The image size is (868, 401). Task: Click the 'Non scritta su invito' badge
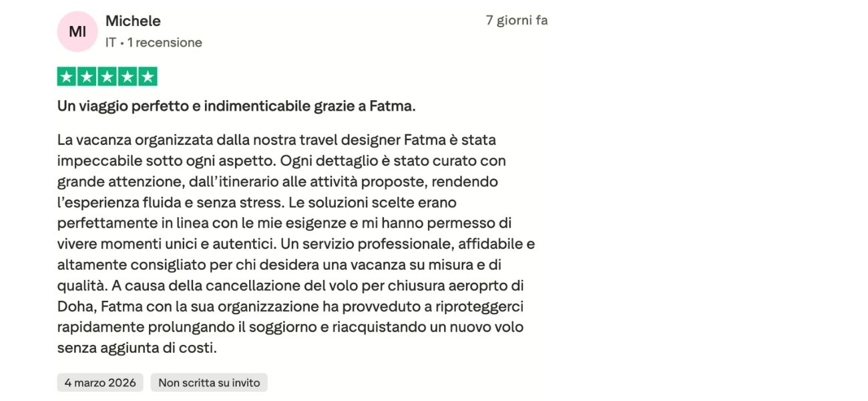pos(209,382)
